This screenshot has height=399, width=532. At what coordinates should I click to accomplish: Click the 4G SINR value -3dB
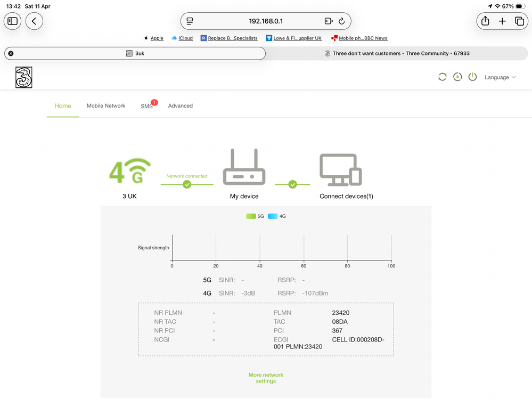248,293
